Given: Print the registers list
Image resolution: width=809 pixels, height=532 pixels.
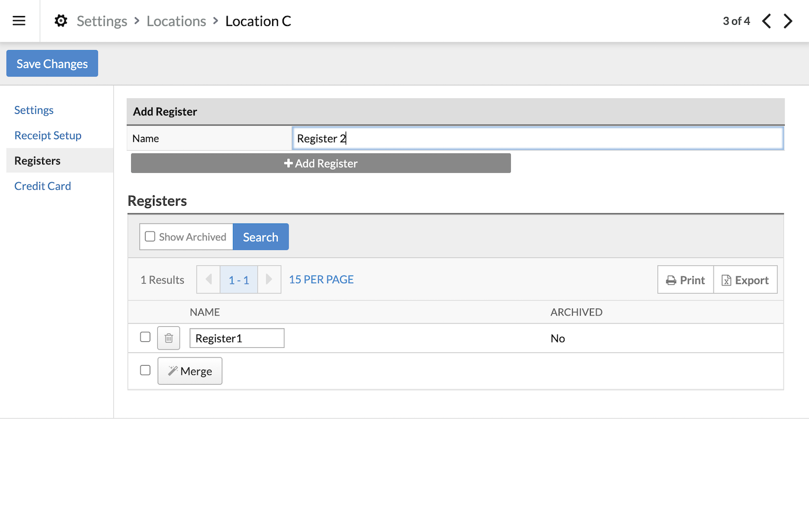Looking at the screenshot, I should click(x=685, y=279).
